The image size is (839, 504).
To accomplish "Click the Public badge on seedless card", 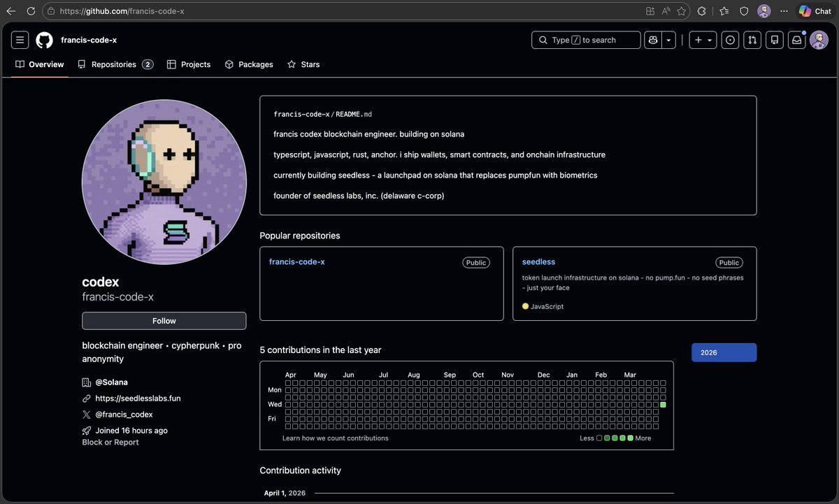I will click(x=729, y=263).
